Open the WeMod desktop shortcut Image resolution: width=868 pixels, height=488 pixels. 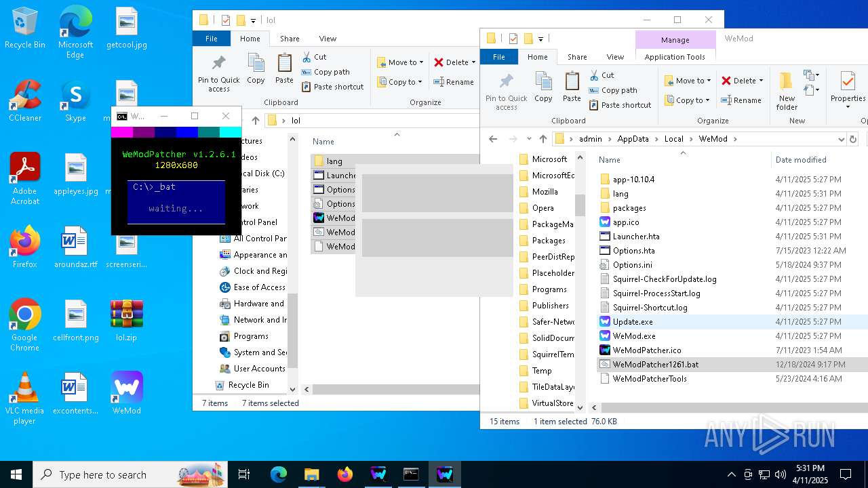(x=127, y=393)
